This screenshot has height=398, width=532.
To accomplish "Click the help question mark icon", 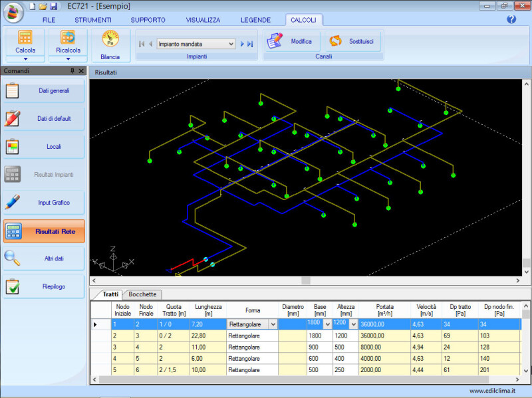I will pyautogui.click(x=511, y=19).
